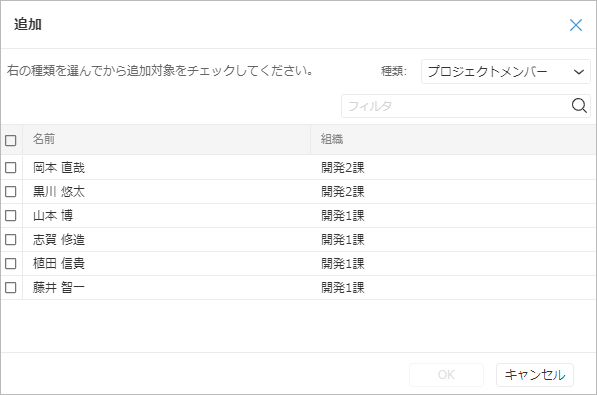
Task: Check the box for 黒川 悠太
Action: click(11, 192)
